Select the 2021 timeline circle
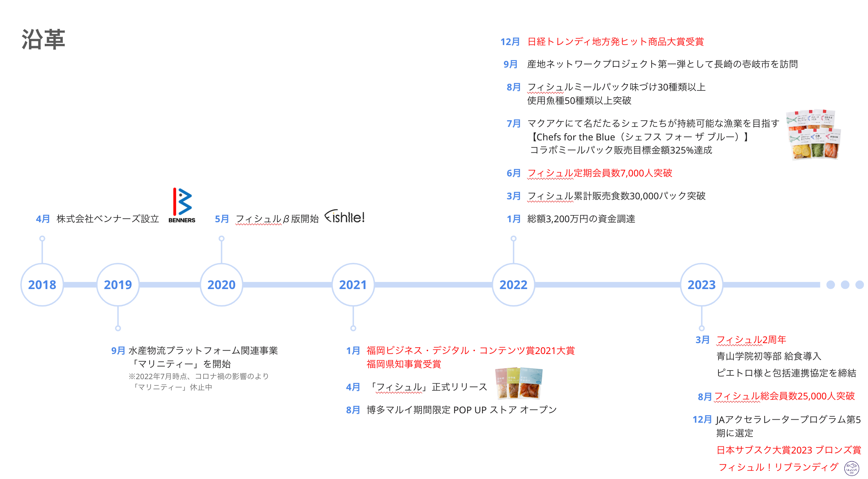The width and height of the screenshot is (868, 479). coord(353,285)
